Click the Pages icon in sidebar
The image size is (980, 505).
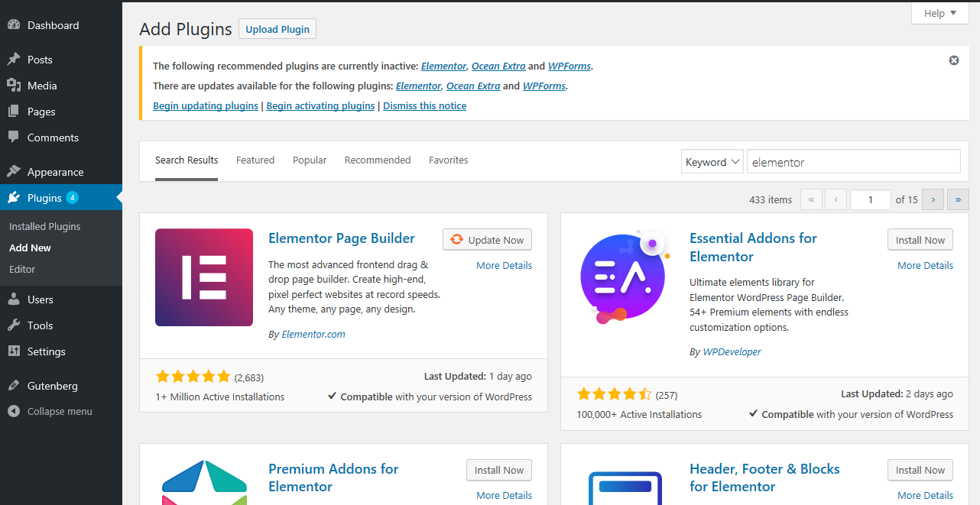pos(14,112)
